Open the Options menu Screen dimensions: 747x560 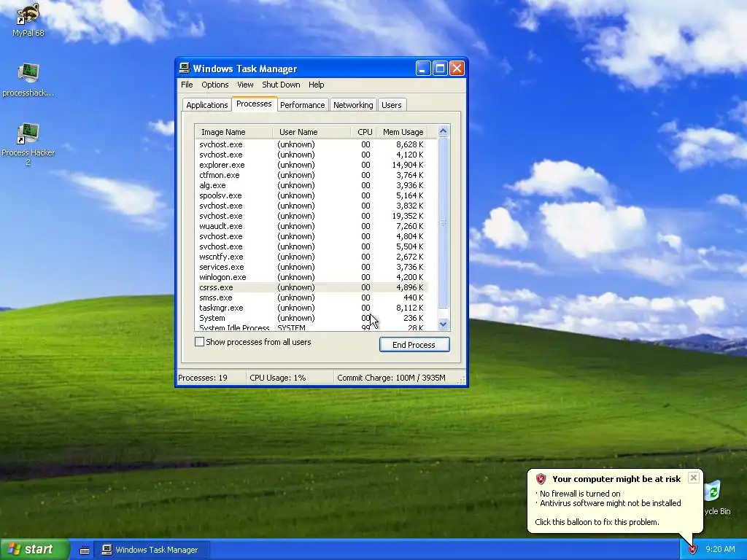(x=215, y=85)
